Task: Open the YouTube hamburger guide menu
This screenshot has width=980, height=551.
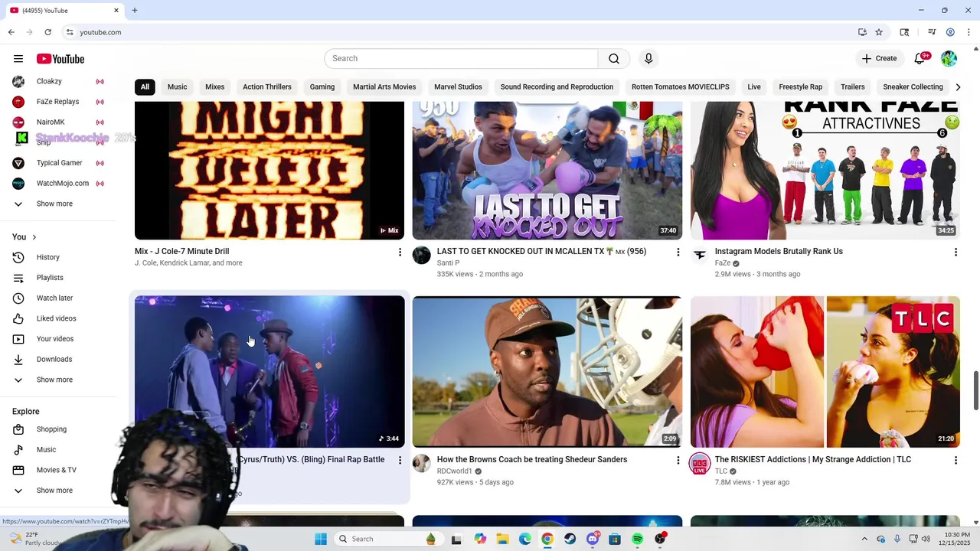Action: point(18,59)
